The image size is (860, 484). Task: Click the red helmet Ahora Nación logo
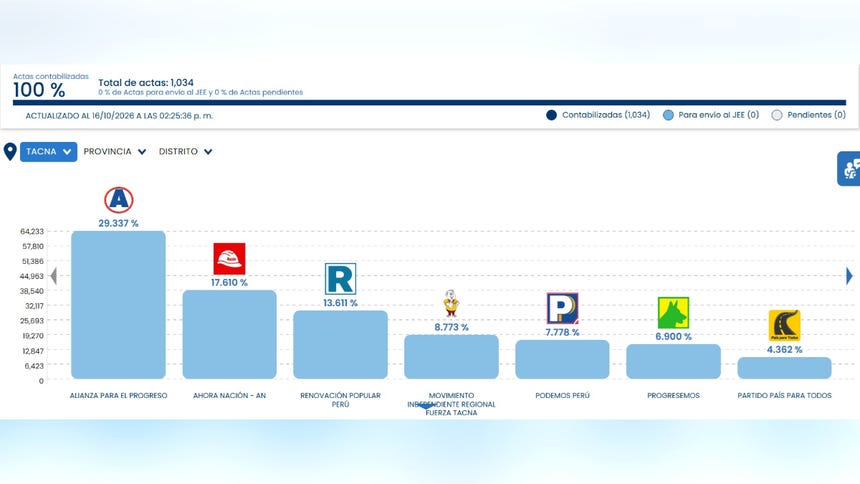(229, 258)
